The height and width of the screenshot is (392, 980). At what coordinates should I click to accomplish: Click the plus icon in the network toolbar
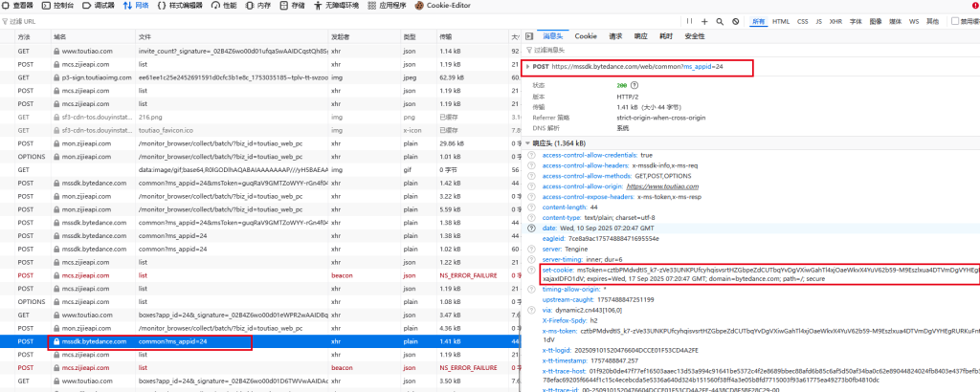tap(704, 20)
